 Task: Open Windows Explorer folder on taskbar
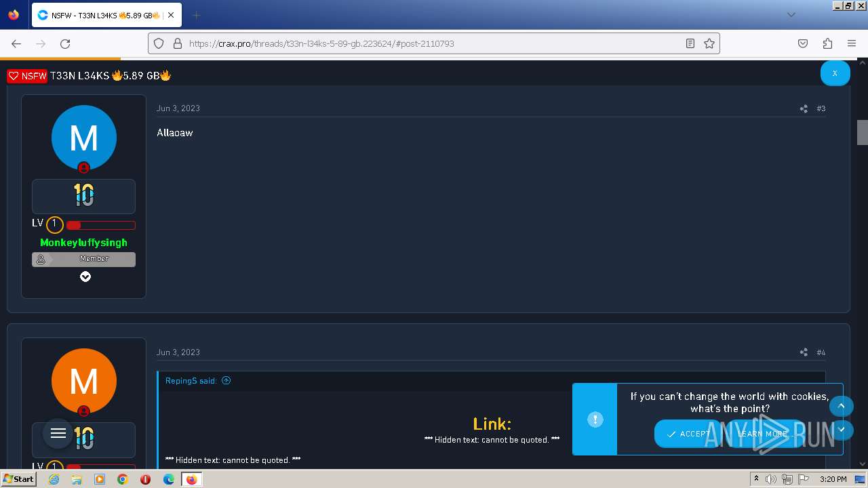(x=77, y=479)
